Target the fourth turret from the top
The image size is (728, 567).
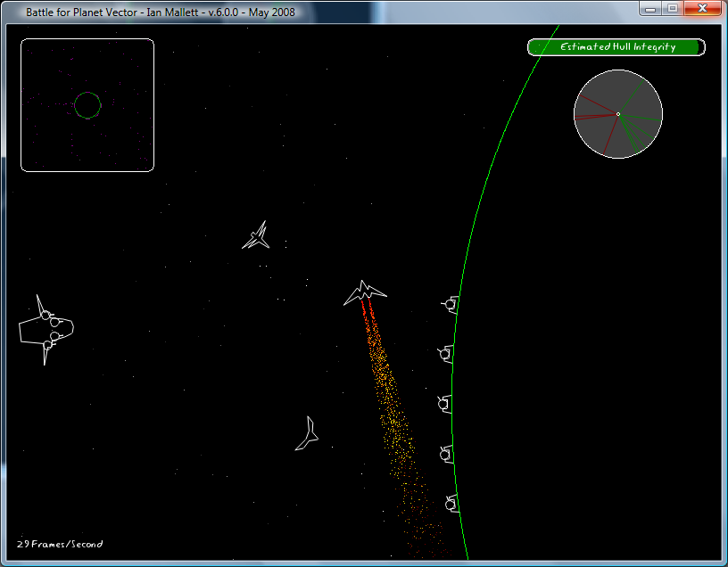click(x=447, y=454)
